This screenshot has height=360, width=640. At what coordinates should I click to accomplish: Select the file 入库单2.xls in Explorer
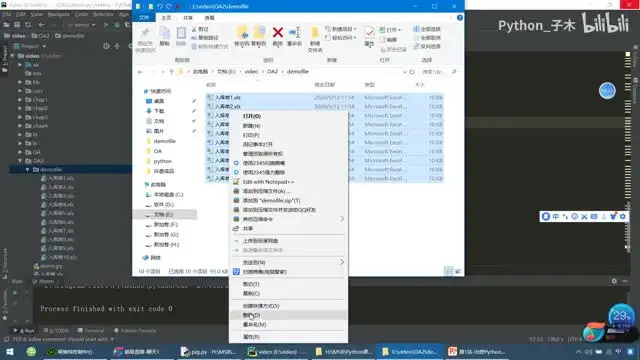coord(227,107)
